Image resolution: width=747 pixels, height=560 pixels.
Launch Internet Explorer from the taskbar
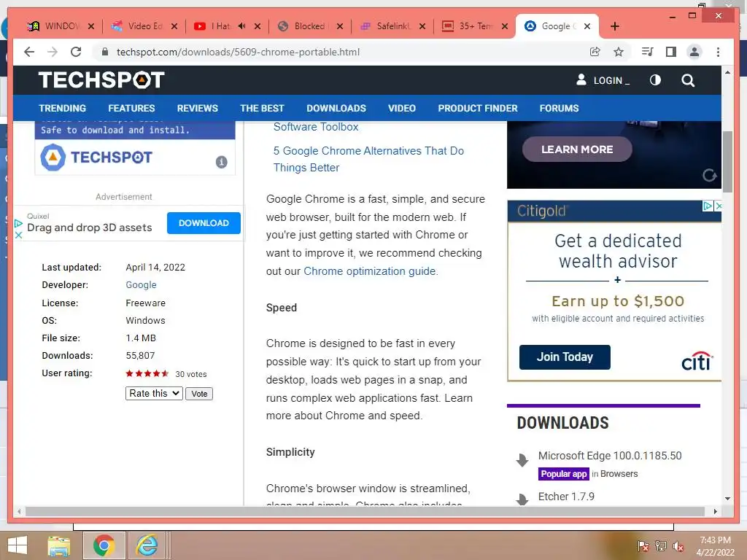click(x=147, y=545)
